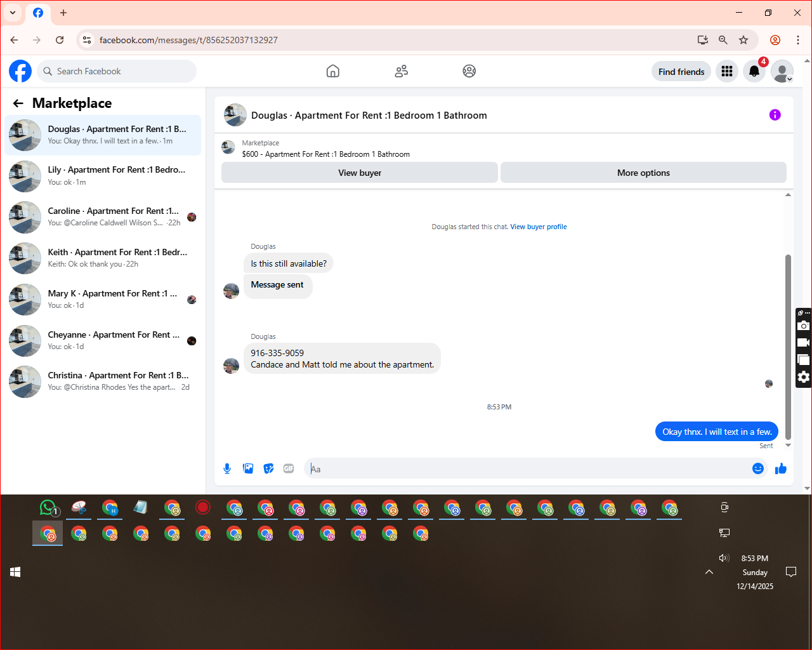Click the More options button

tap(643, 173)
